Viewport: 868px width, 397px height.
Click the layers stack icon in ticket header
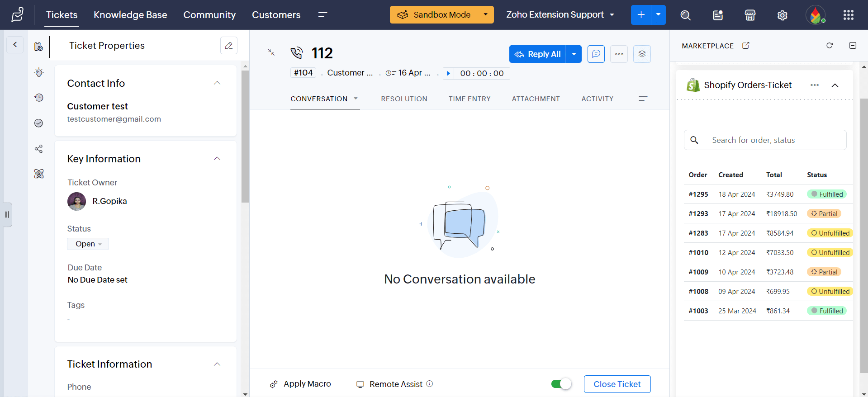pyautogui.click(x=641, y=54)
